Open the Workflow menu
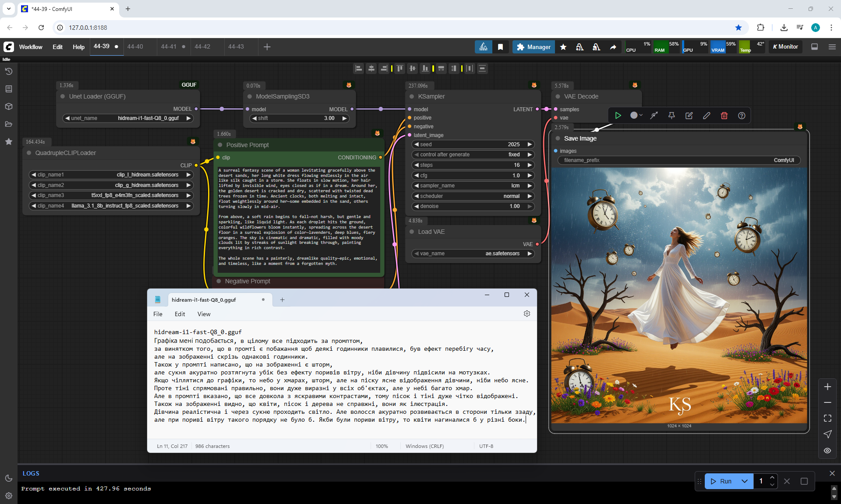Screen dimensions: 841x504 31,47
